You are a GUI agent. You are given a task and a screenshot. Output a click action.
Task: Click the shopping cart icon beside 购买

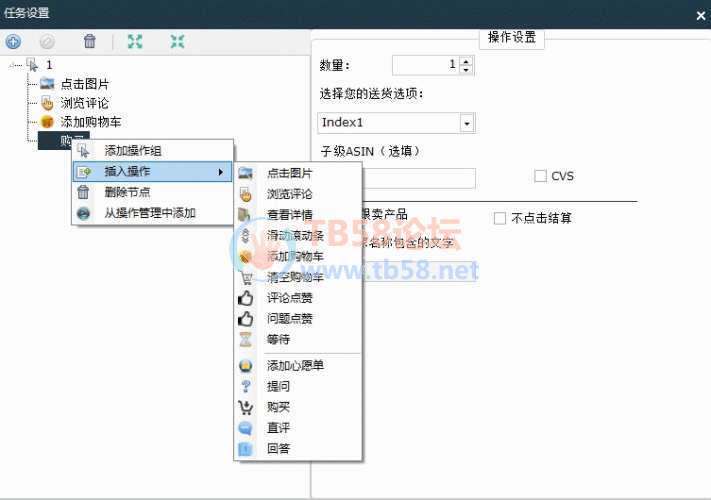click(245, 407)
